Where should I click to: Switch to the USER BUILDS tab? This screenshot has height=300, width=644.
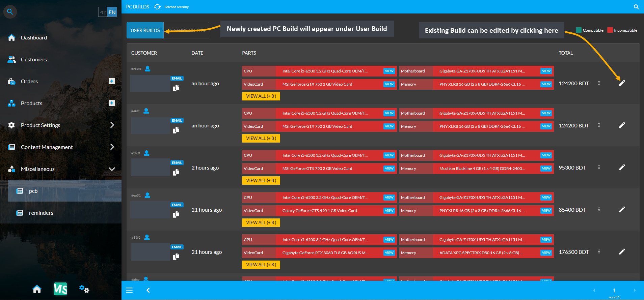pos(145,30)
